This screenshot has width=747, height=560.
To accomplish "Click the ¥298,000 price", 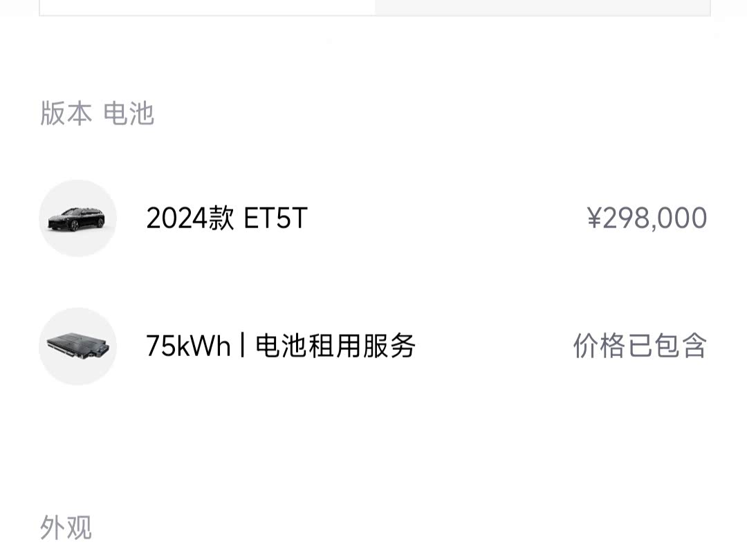I will (x=647, y=218).
